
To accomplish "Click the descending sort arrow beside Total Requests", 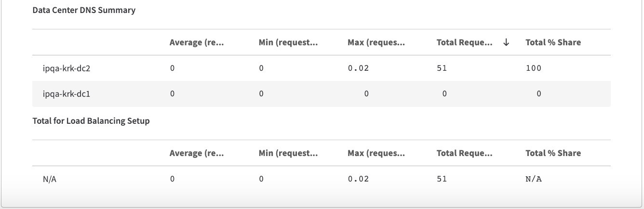I will coord(506,42).
